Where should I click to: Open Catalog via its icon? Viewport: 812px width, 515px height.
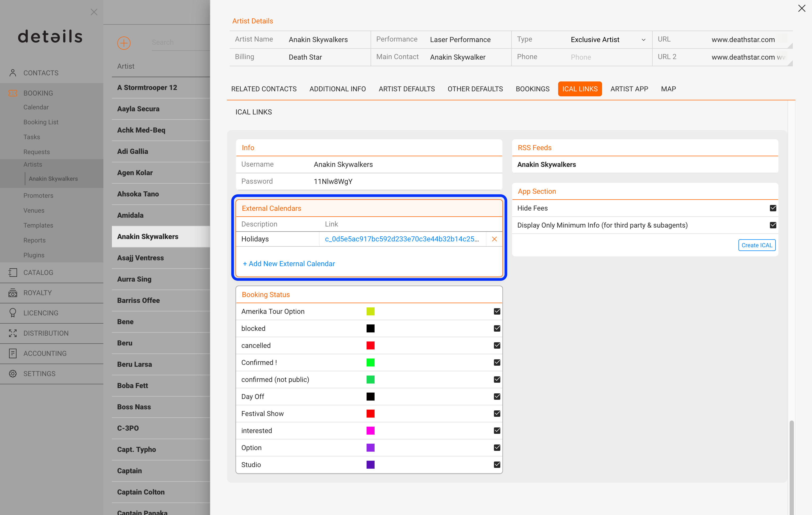pos(13,273)
